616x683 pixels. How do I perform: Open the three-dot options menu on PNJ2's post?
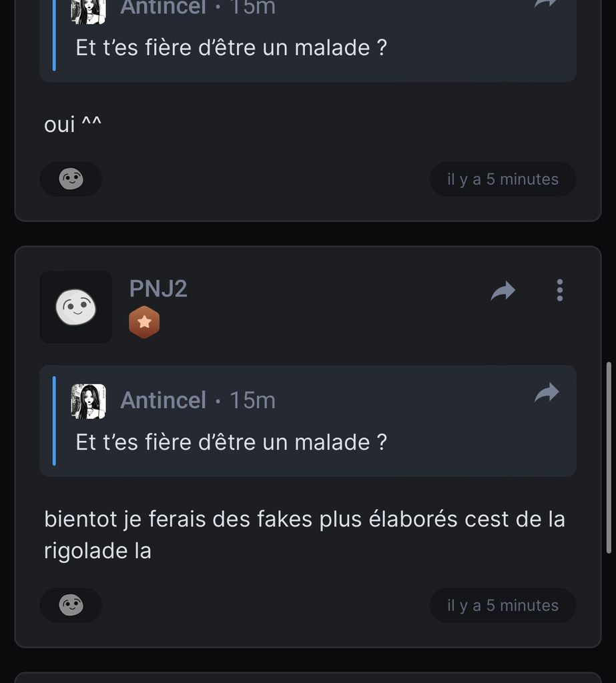pos(559,290)
